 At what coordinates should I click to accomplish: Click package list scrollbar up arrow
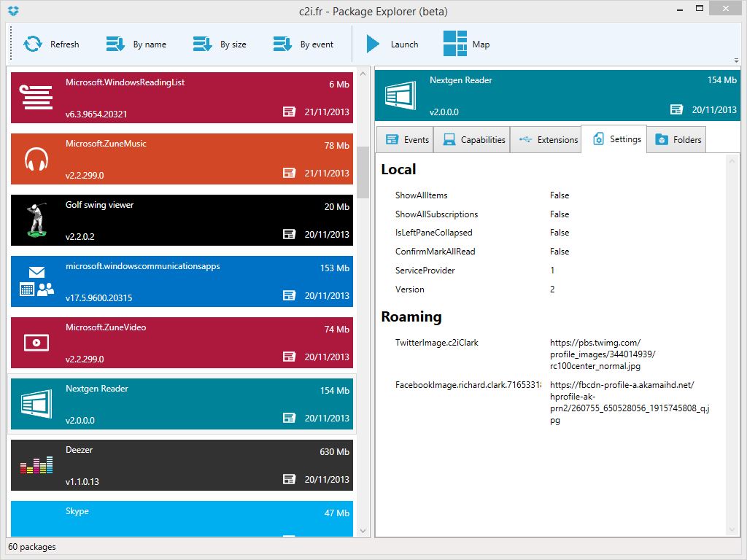[363, 74]
